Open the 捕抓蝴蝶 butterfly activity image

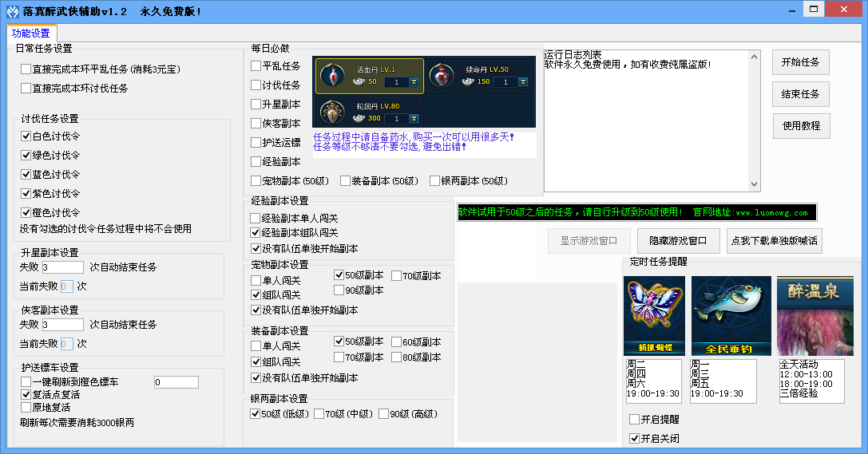pos(654,315)
